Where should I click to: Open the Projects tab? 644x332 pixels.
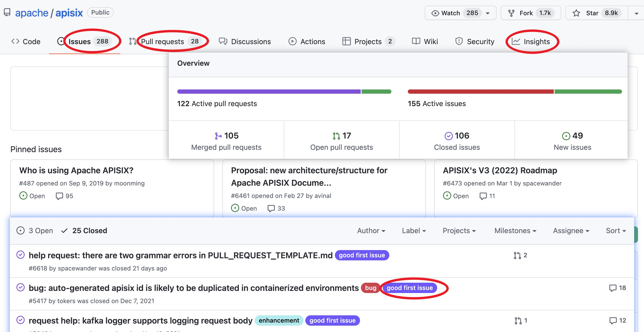368,41
